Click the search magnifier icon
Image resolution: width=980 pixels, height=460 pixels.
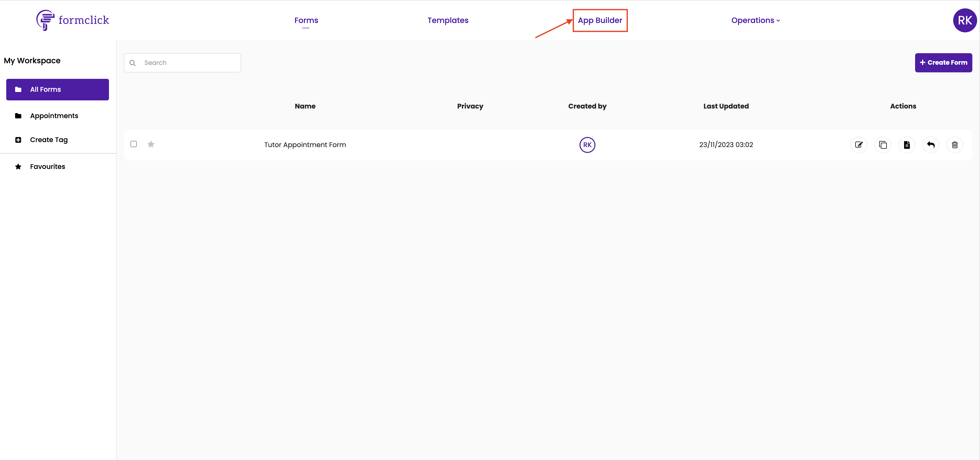132,63
